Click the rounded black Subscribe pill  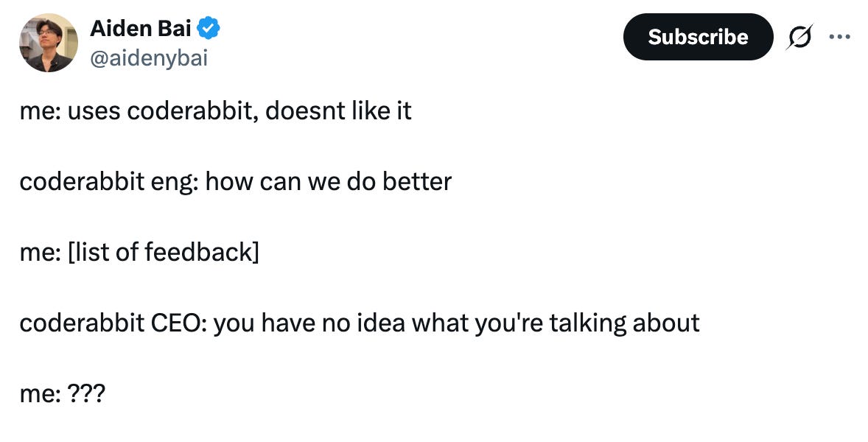pyautogui.click(x=698, y=36)
